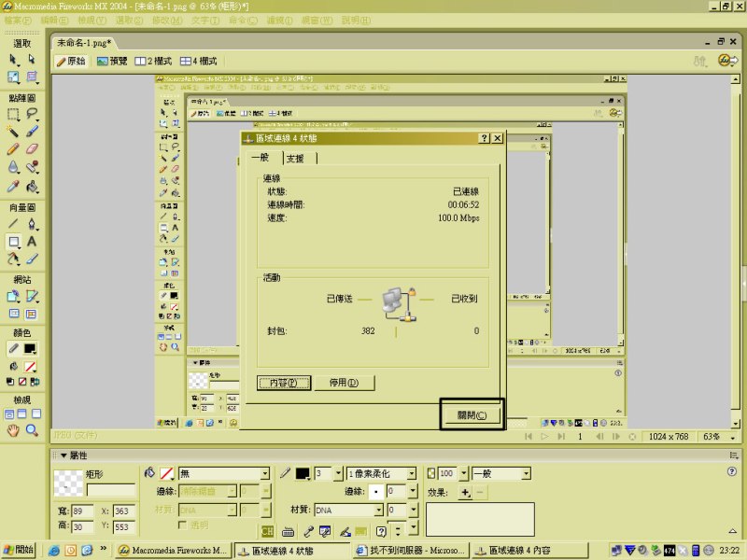Switch to full screen with menus mode
747x560 pixels.
pyautogui.click(x=21, y=413)
